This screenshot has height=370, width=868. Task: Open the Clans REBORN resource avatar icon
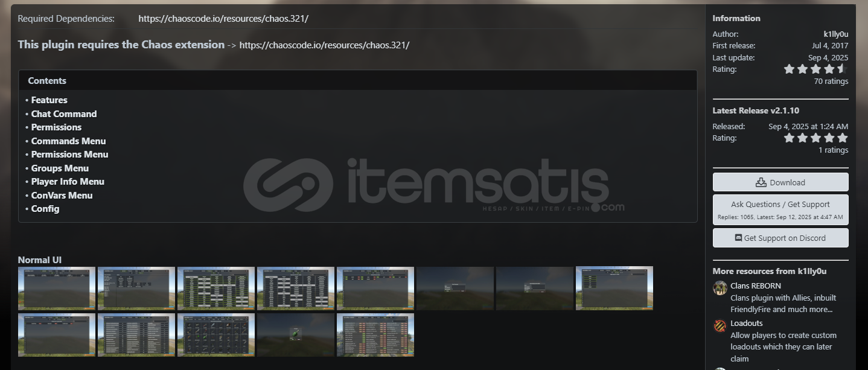tap(720, 288)
